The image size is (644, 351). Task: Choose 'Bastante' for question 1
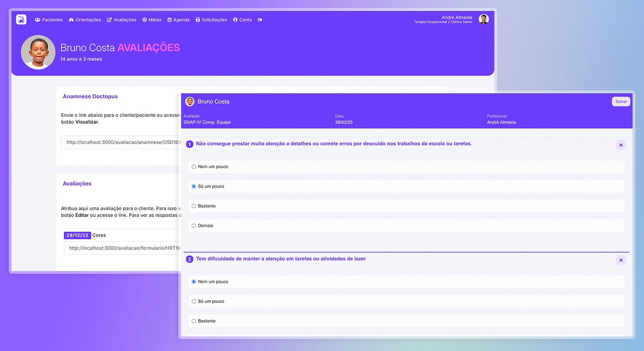[x=194, y=206]
